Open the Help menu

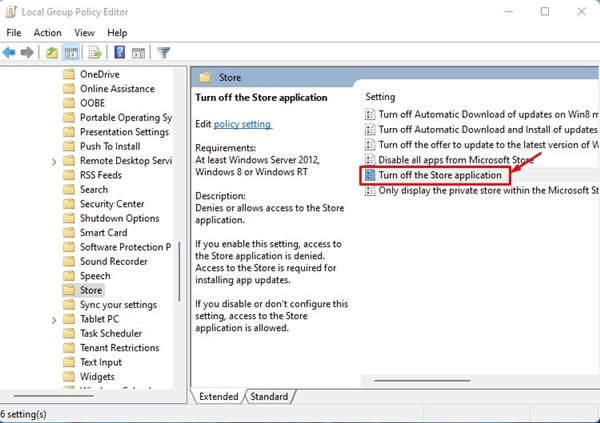pyautogui.click(x=117, y=33)
